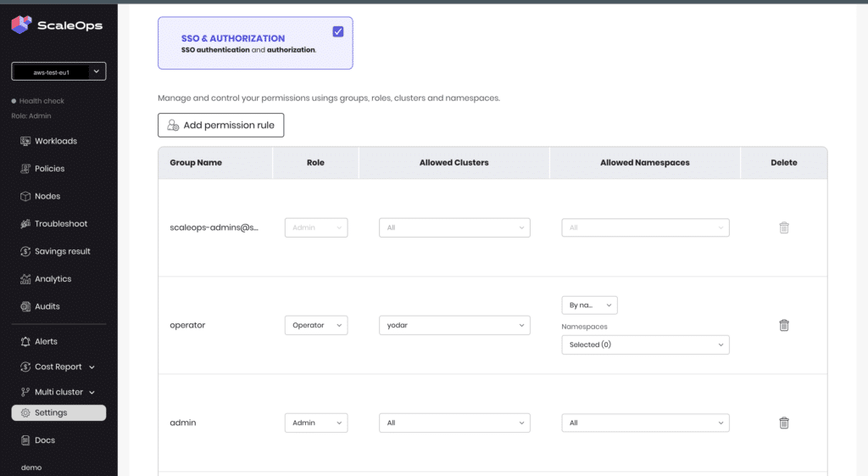Delete the operator permission rule
Viewport: 868px width, 476px height.
point(783,325)
